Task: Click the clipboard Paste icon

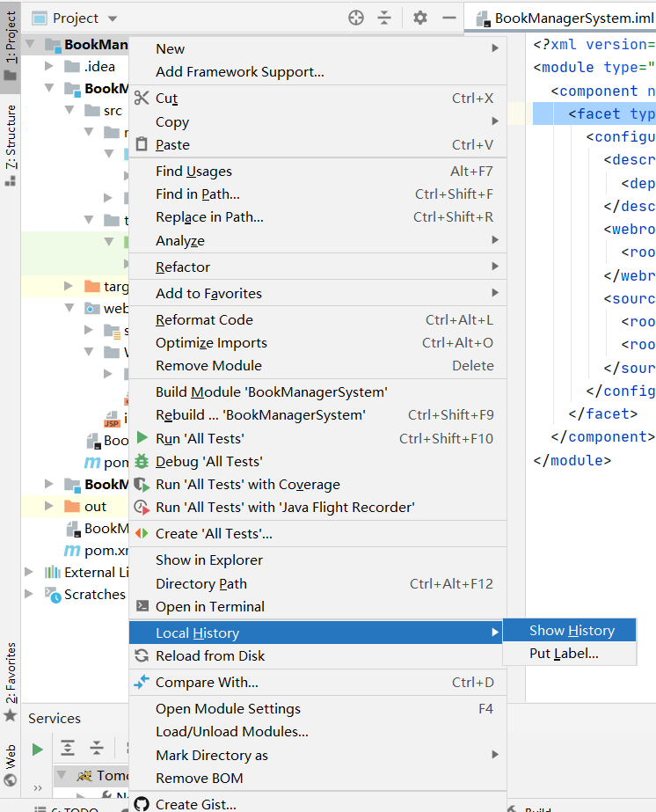Action: 142,144
